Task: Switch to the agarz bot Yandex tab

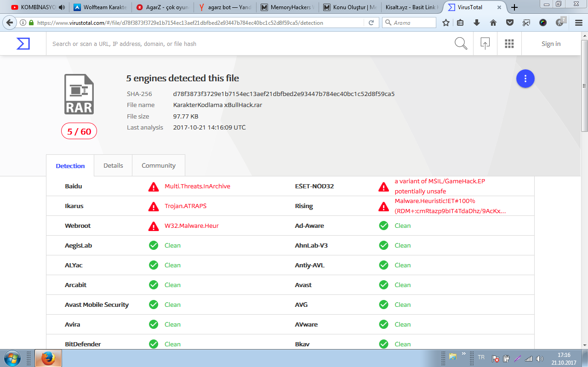Action: (225, 7)
